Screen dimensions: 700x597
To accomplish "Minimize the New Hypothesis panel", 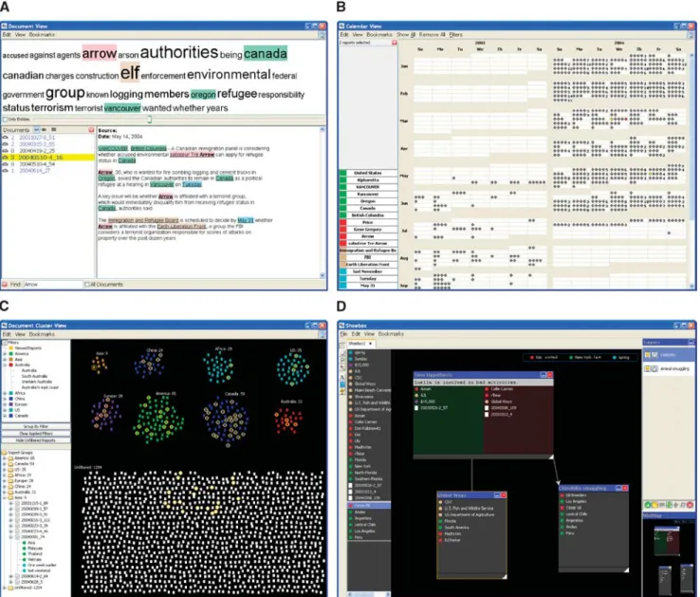I will pos(543,375).
